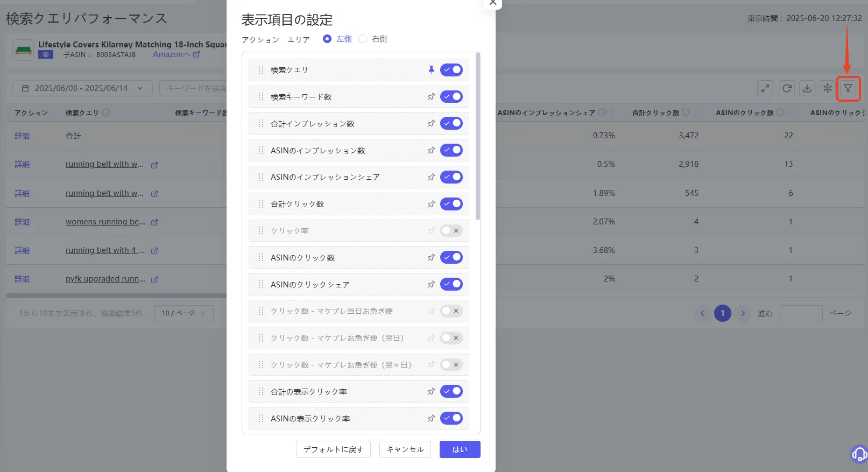Pin the ASINのインプレッションシェア column

tap(431, 177)
